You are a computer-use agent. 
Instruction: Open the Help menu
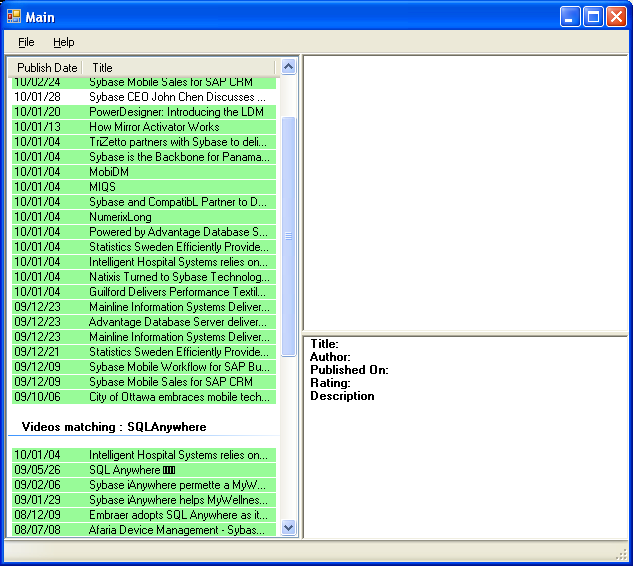click(x=63, y=42)
